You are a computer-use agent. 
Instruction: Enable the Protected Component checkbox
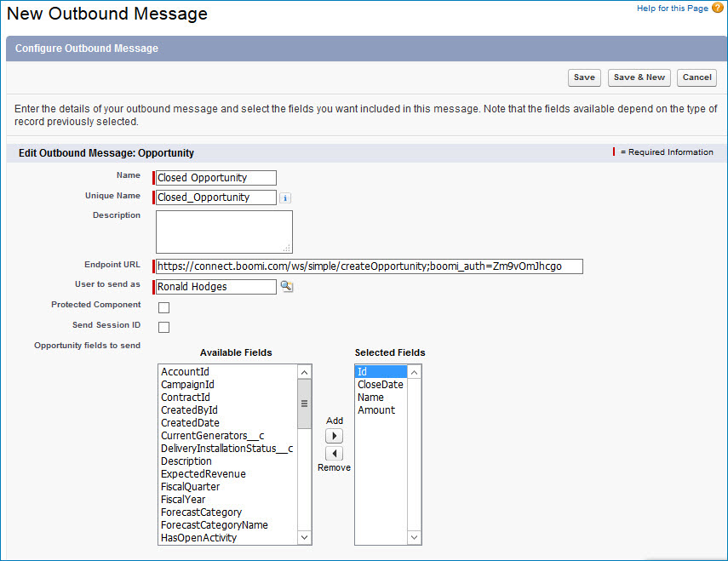(x=163, y=307)
